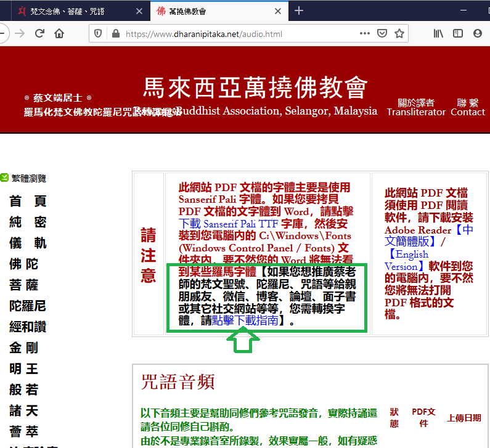Image resolution: width=490 pixels, height=448 pixels.
Task: Toggle the sidebar view icon
Action: [458, 34]
